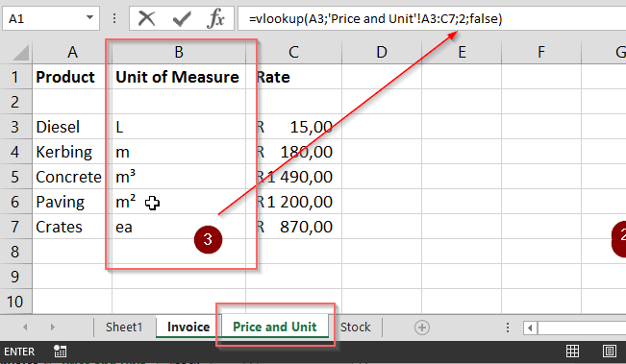The height and width of the screenshot is (364, 626).
Task: Select the Kerbing unit cell m
Action: tap(179, 152)
